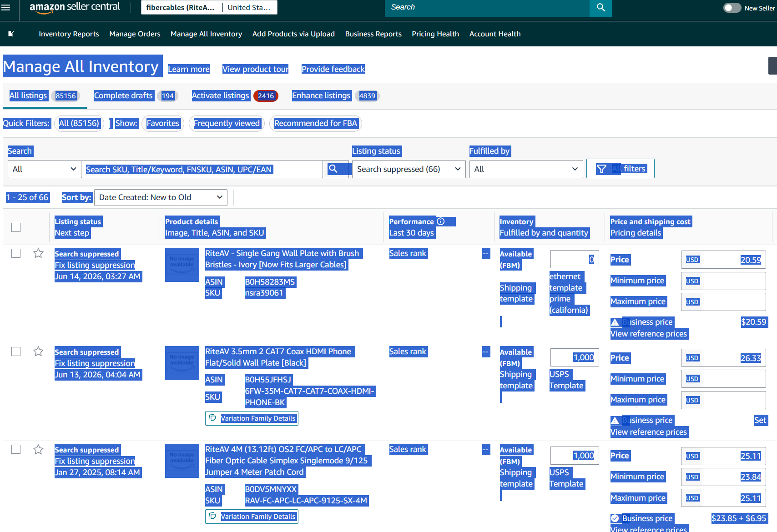The height and width of the screenshot is (532, 777).
Task: Open Listing status Search suppressed dropdown
Action: pyautogui.click(x=409, y=169)
